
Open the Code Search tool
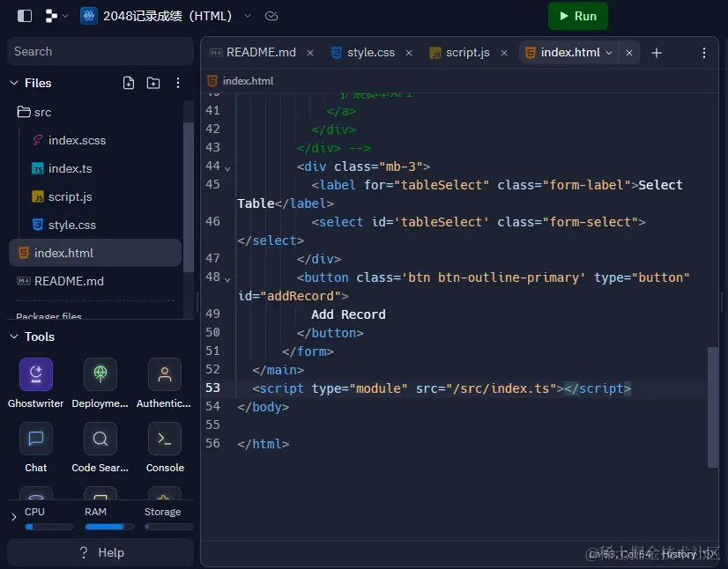[x=100, y=447]
